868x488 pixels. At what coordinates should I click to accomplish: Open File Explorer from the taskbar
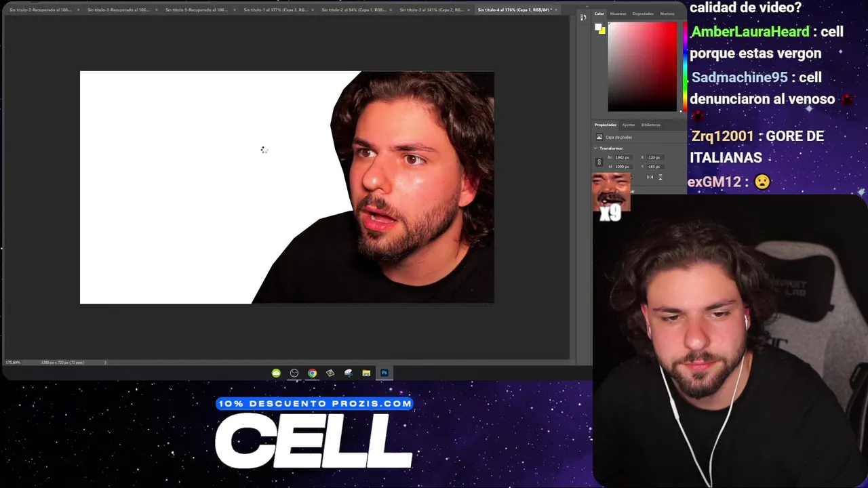(x=366, y=373)
